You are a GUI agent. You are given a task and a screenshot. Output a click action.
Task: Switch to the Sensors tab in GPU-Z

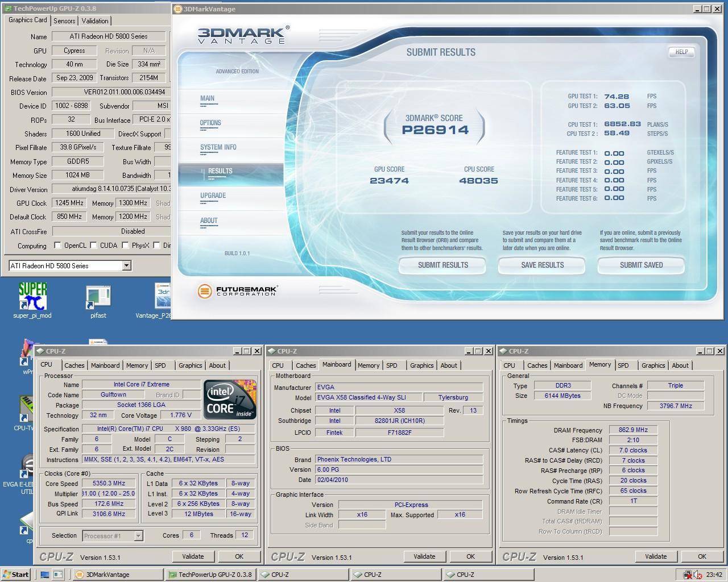64,20
